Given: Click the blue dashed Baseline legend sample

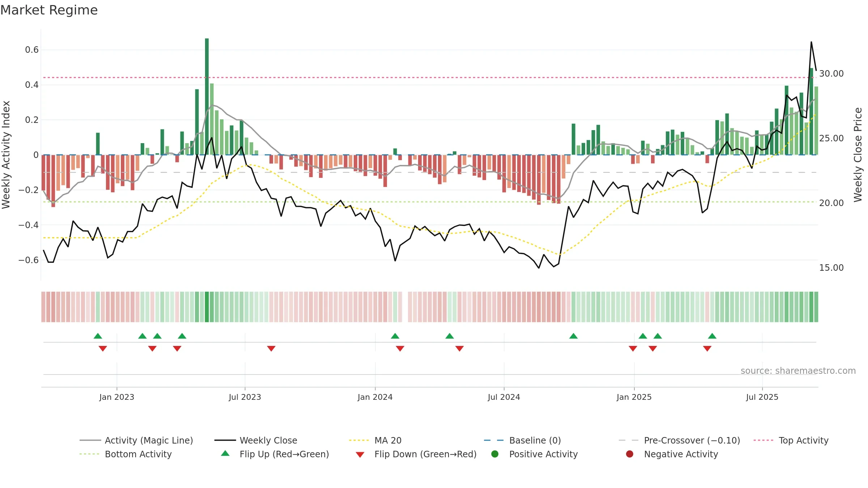Looking at the screenshot, I should point(494,440).
